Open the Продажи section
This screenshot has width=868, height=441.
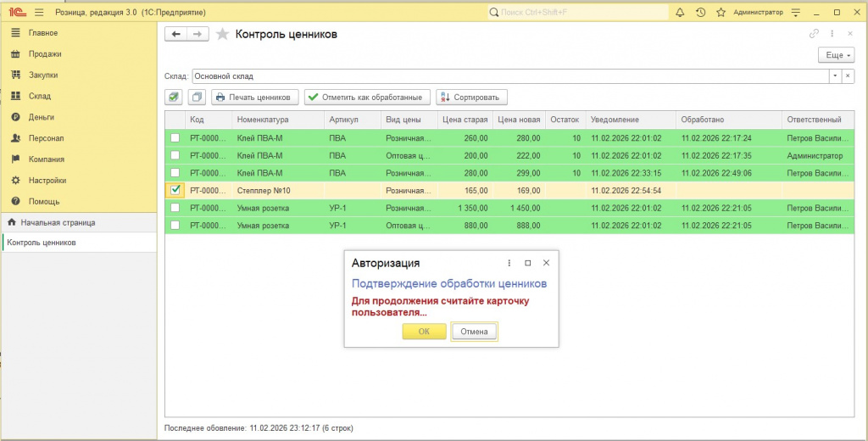pyautogui.click(x=45, y=53)
